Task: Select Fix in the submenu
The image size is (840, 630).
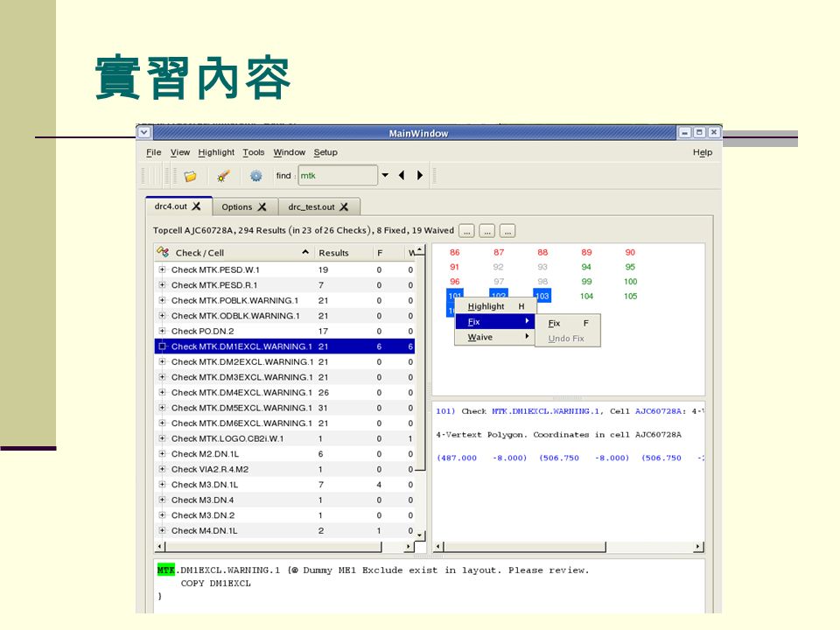Action: point(568,323)
